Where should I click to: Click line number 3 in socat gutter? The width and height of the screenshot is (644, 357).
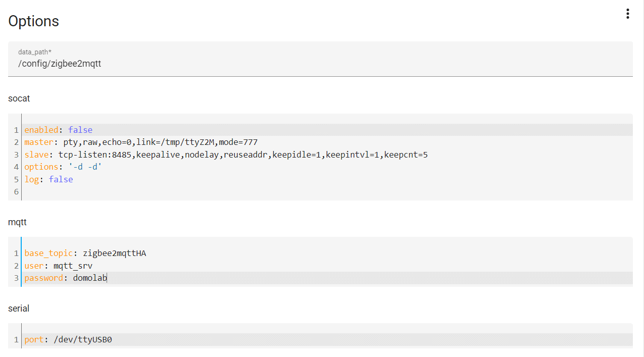click(16, 155)
